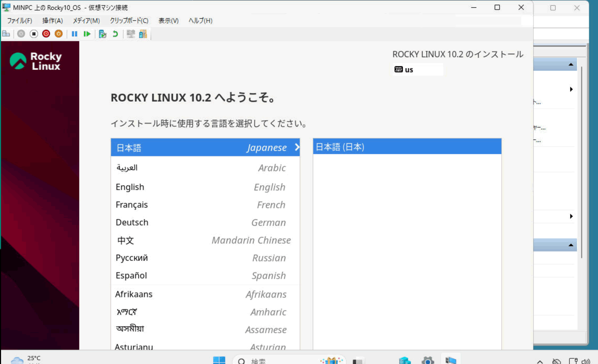
Task: Open the メディア(M) menu
Action: (x=86, y=20)
